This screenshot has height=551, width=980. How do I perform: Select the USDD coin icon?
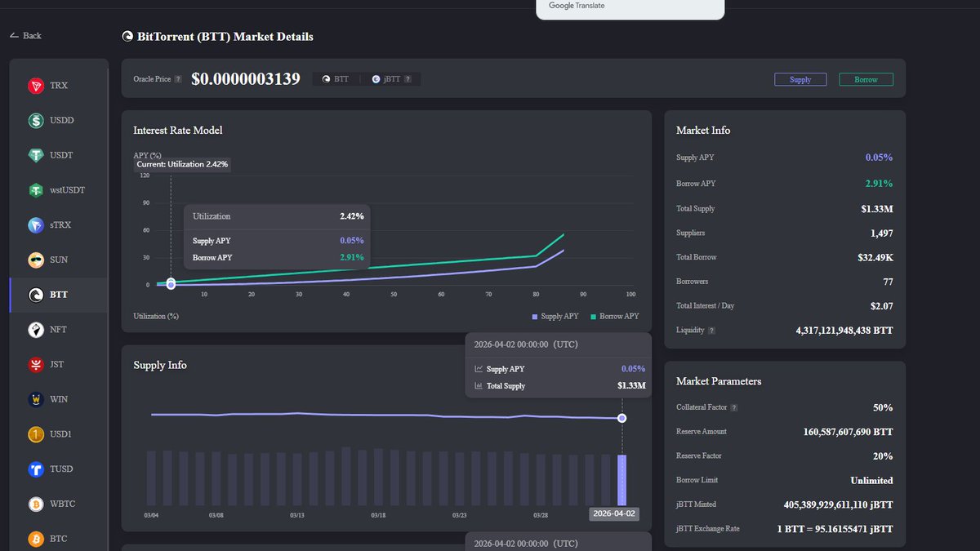tap(36, 121)
